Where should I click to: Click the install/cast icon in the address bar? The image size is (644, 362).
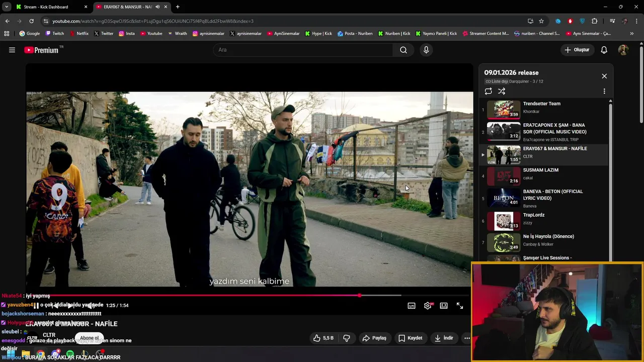pos(530,21)
